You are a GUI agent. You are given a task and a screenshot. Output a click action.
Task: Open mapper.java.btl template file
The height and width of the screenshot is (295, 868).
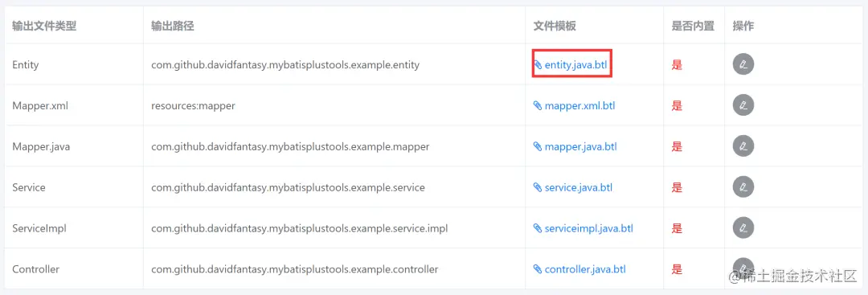tap(575, 146)
